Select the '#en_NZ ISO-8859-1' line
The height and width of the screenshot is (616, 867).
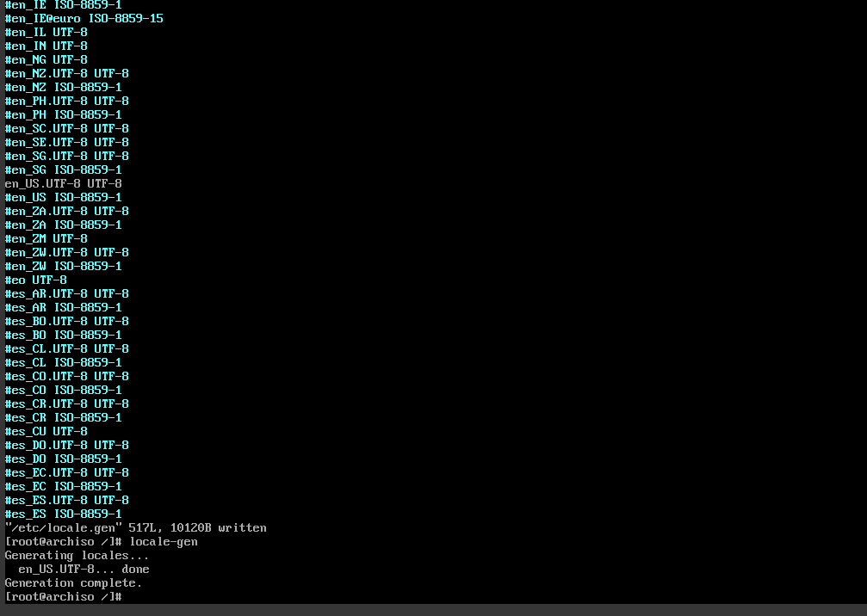click(x=63, y=87)
